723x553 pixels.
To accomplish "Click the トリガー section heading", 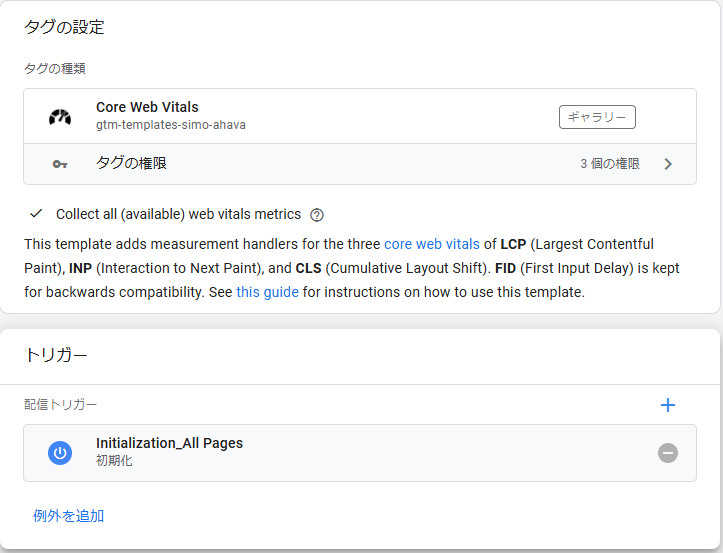I will coord(56,355).
